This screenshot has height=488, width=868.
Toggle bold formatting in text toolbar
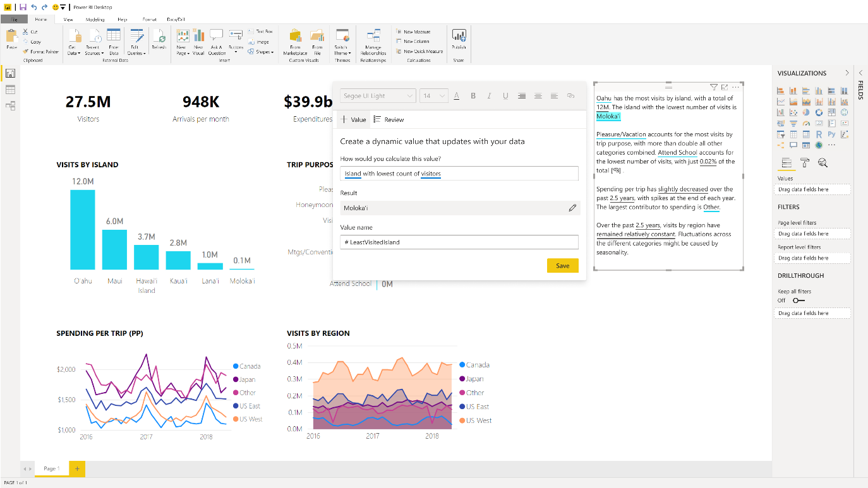(x=473, y=96)
